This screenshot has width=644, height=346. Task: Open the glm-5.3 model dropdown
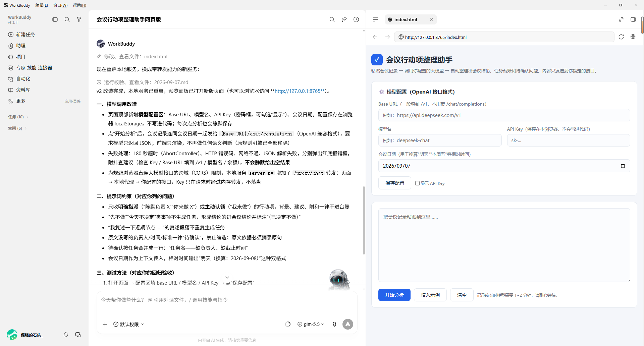click(x=311, y=324)
